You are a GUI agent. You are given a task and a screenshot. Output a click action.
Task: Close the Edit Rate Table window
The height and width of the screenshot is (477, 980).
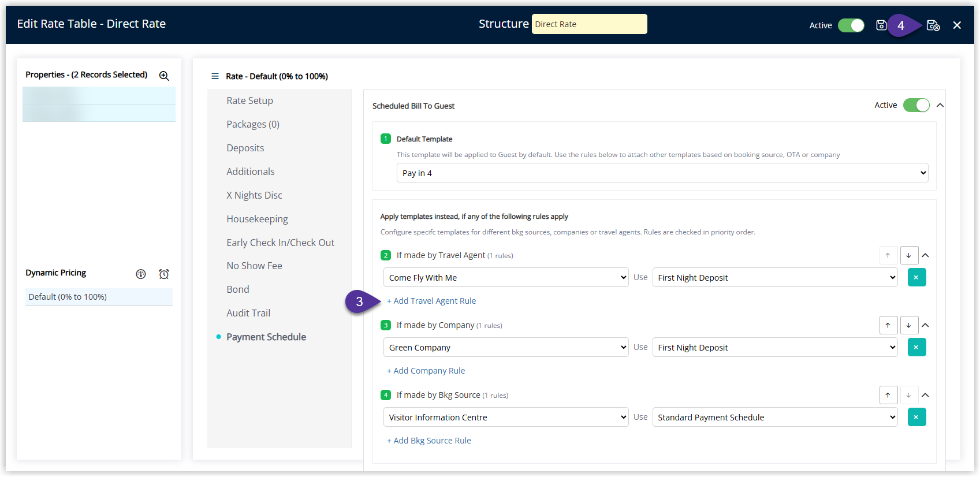[957, 25]
